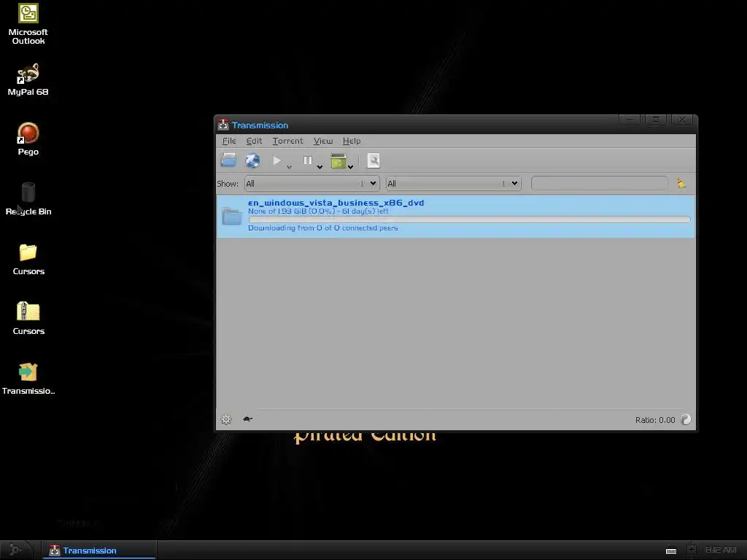Click the Transmission taskbar button
The image size is (747, 560).
point(99,550)
